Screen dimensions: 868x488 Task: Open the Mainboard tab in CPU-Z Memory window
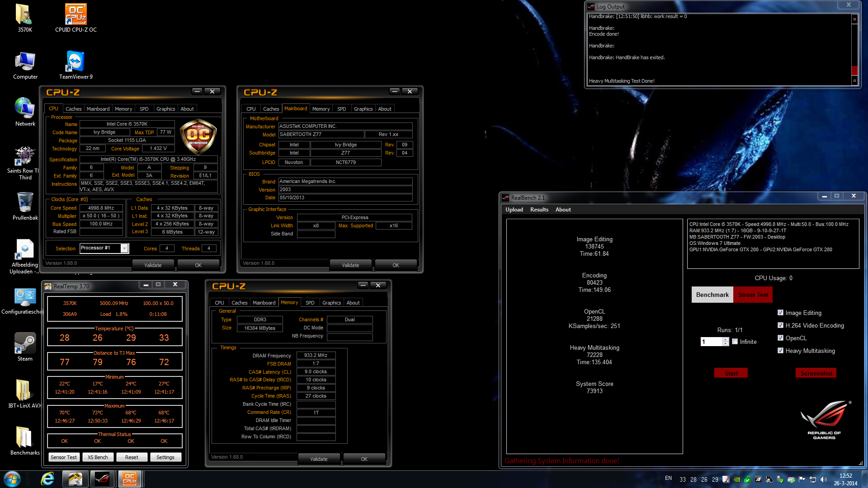(264, 303)
